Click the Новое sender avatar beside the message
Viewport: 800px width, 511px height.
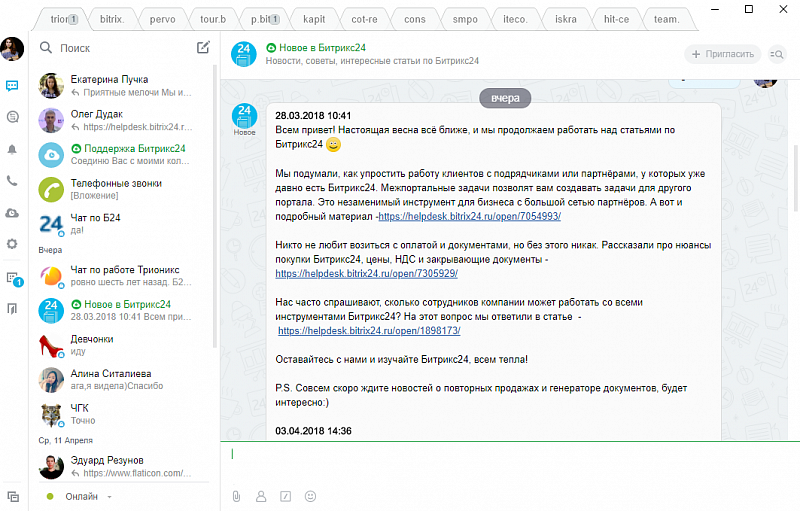click(x=244, y=116)
